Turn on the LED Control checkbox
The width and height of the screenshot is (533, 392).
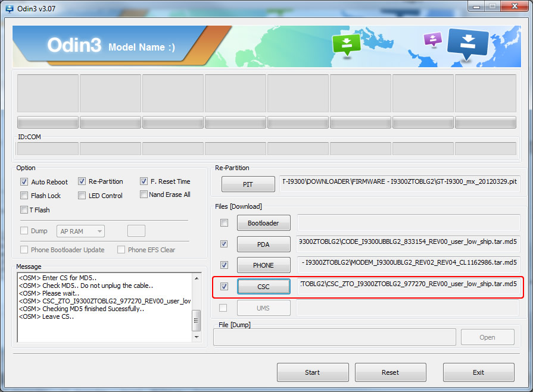coord(82,196)
